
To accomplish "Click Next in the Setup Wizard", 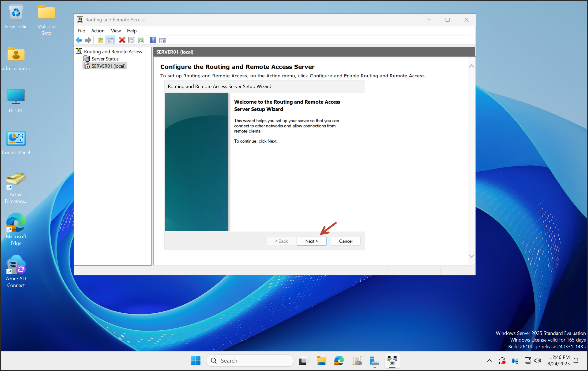I will click(311, 241).
